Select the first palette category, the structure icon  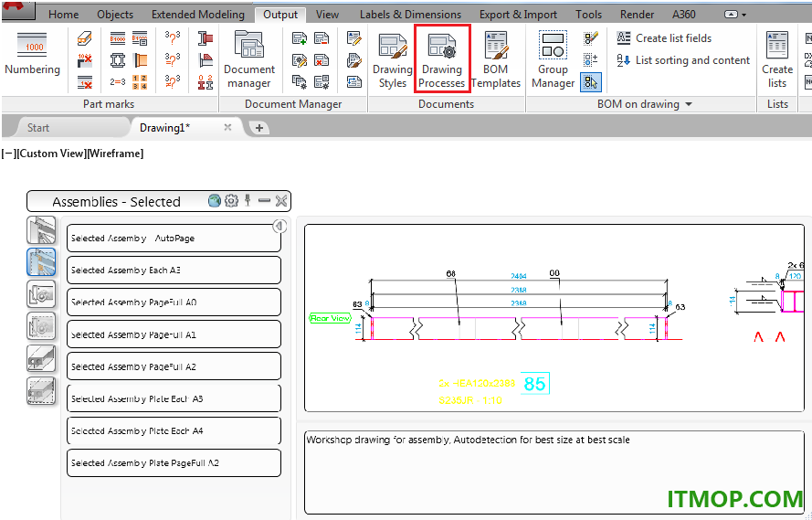(x=41, y=230)
